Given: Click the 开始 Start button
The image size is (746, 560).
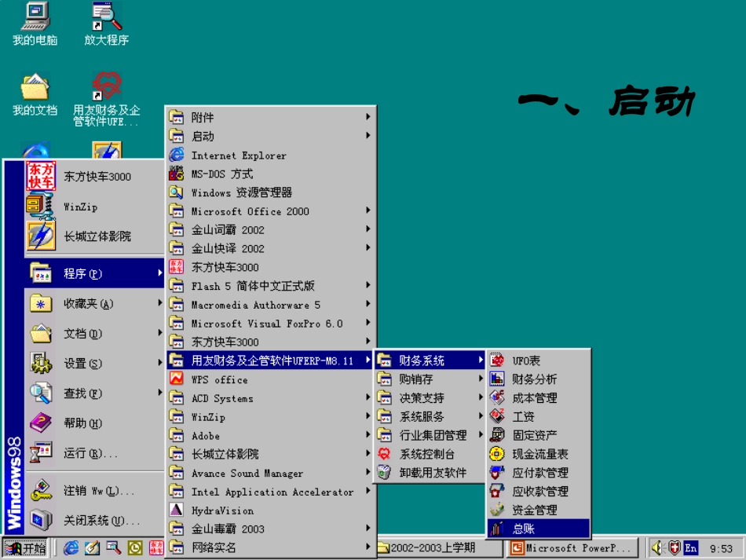Looking at the screenshot, I should pyautogui.click(x=25, y=548).
